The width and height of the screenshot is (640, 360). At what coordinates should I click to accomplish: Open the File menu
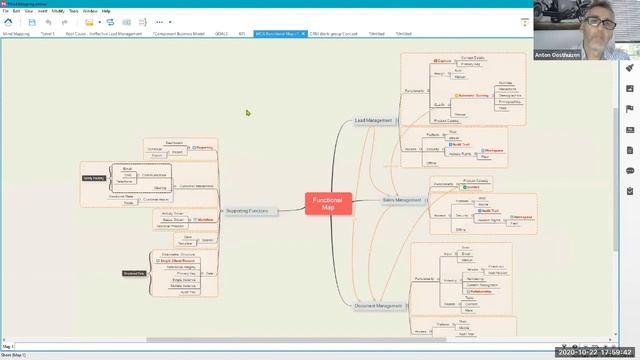tap(5, 11)
